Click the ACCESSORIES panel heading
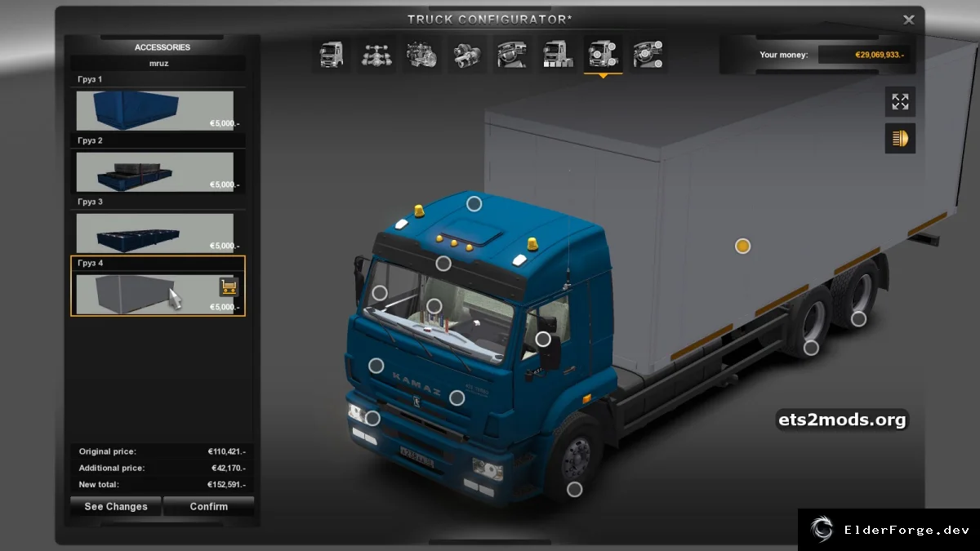The height and width of the screenshot is (551, 980). (x=163, y=47)
